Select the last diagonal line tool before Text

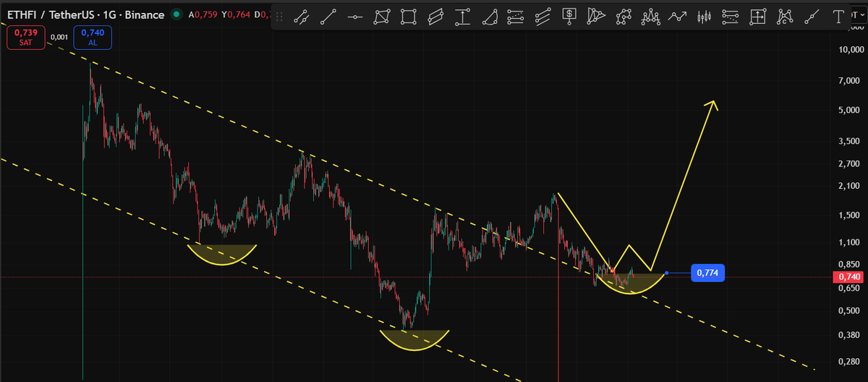coord(812,17)
